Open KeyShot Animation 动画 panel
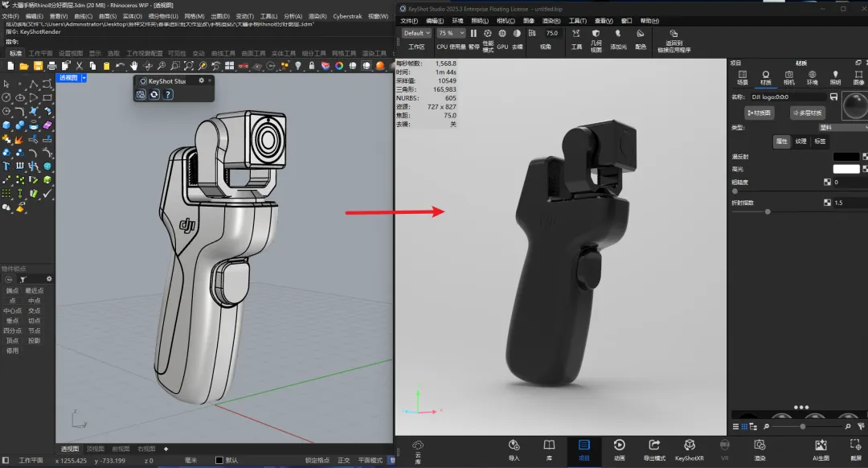Viewport: 868px width, 468px height. [620, 450]
